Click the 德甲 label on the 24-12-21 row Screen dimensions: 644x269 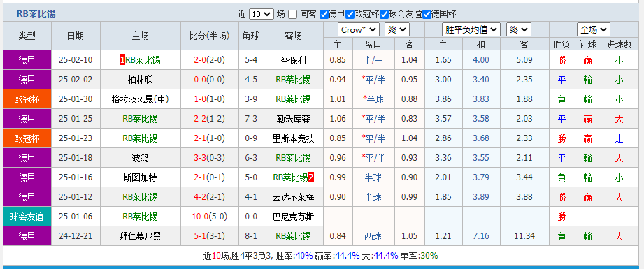27,236
